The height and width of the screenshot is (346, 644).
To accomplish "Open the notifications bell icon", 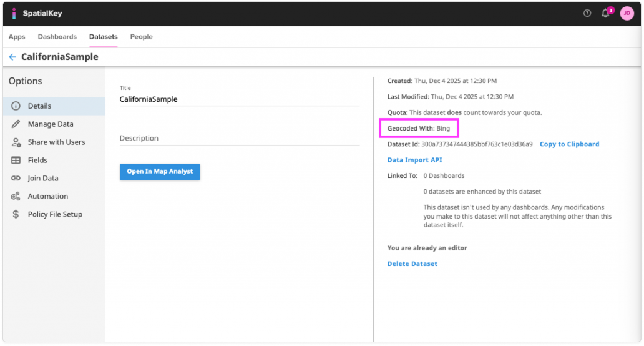I will [x=605, y=14].
